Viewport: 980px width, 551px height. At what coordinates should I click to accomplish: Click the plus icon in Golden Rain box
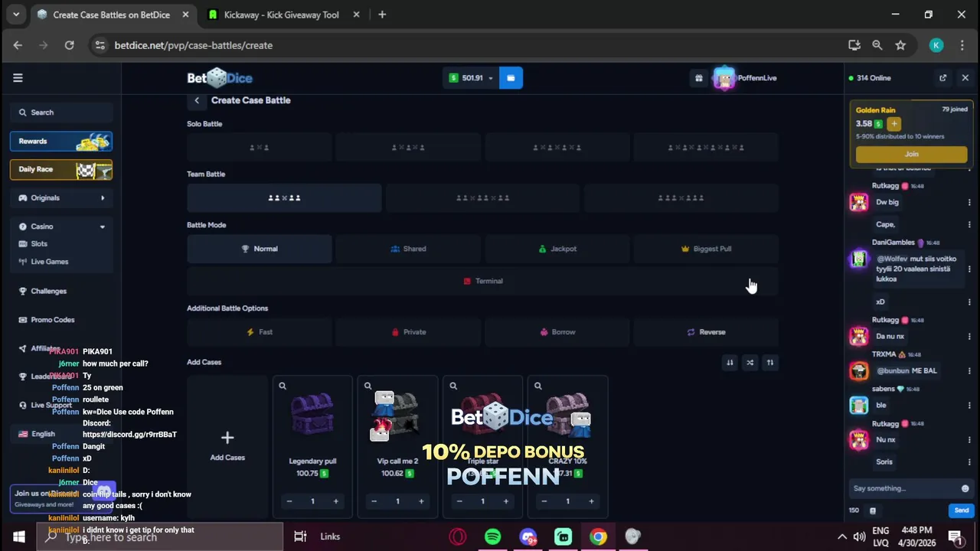[x=893, y=124]
